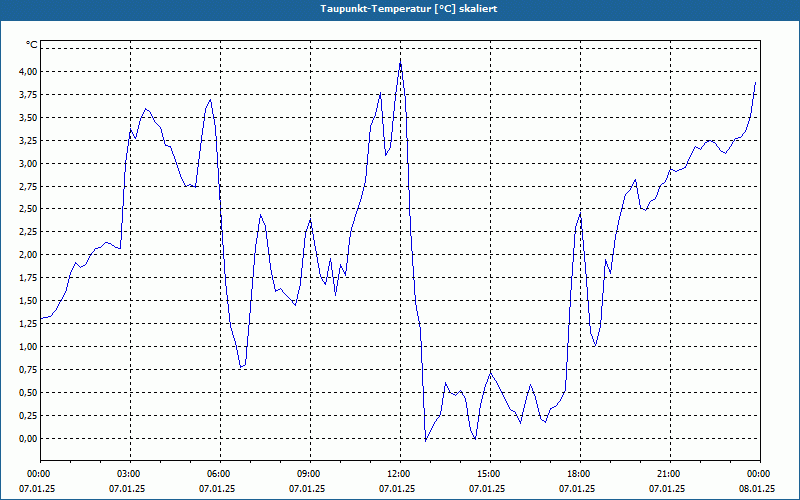Click the title "Taupunkt-Temperatur [°C] skaliert"
The height and width of the screenshot is (500, 800).
pos(409,9)
